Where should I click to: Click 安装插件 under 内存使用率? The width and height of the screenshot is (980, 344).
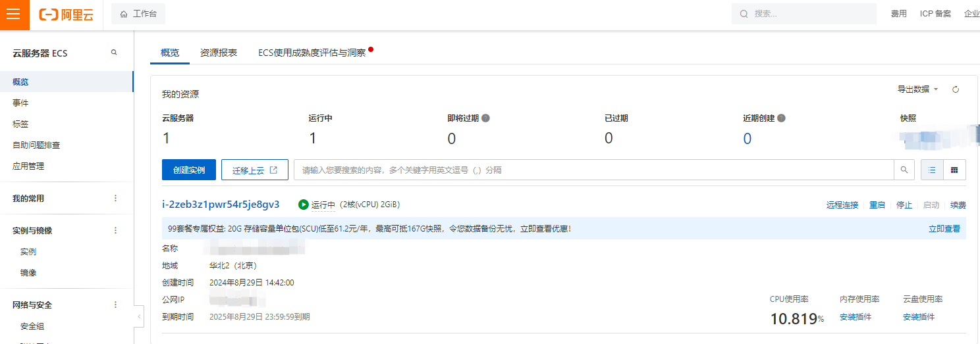click(856, 317)
